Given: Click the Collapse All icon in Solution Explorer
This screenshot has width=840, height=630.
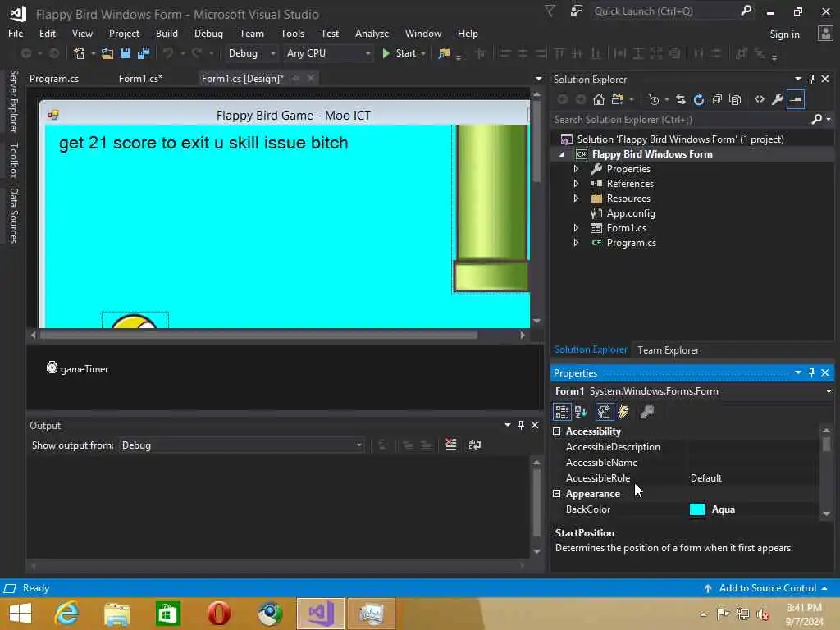Looking at the screenshot, I should [x=717, y=99].
